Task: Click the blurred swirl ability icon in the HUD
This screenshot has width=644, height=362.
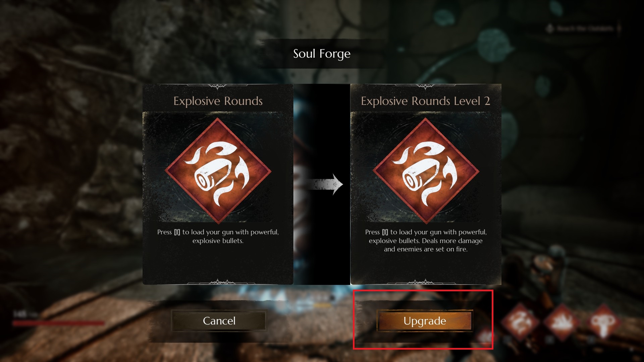Action: (521, 322)
